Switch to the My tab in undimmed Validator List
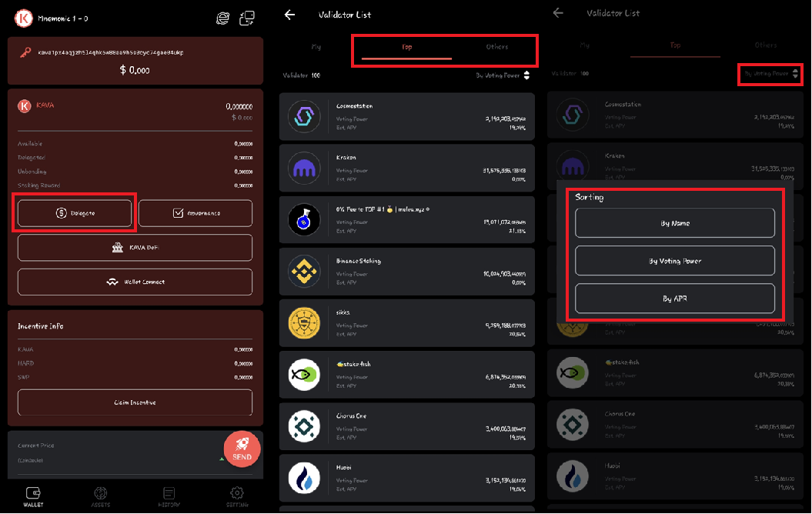Screen dimensions: 812x514 316,47
